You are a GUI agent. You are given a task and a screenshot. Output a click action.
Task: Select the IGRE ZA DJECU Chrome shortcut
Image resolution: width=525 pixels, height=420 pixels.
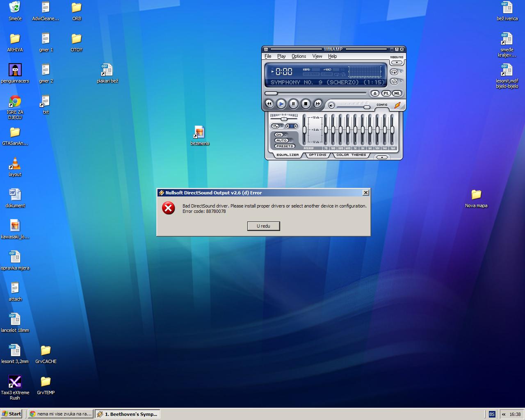pos(15,107)
